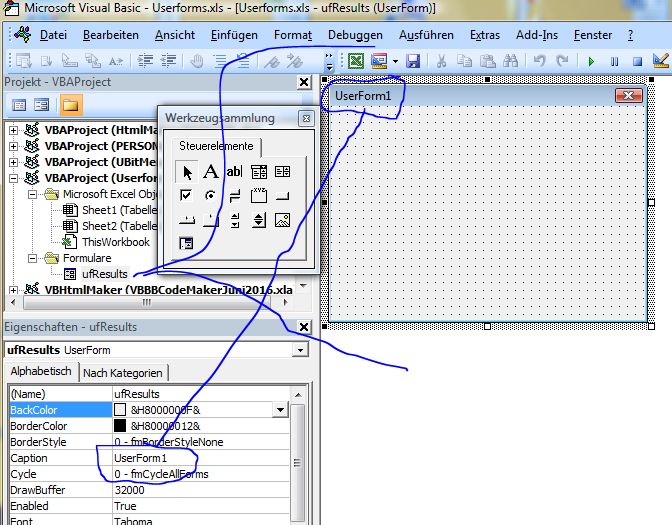The image size is (672, 525).
Task: Click View Code icon in Project panel
Action: 19,105
